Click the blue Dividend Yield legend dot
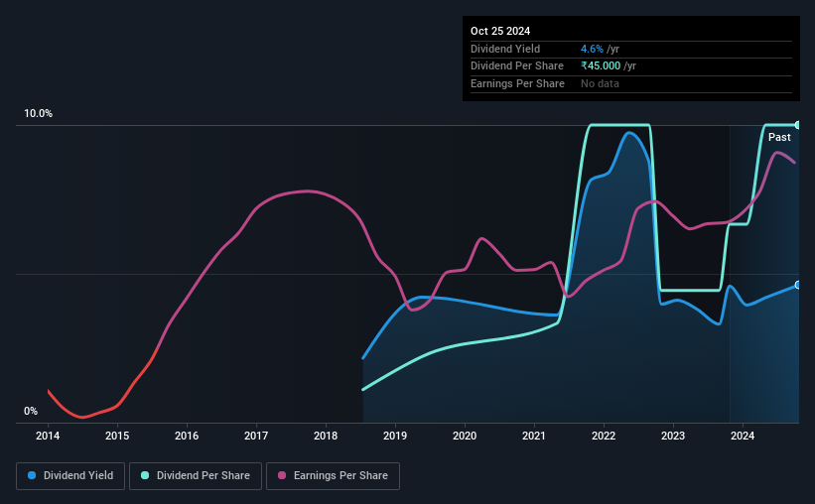The image size is (815, 504). point(32,475)
